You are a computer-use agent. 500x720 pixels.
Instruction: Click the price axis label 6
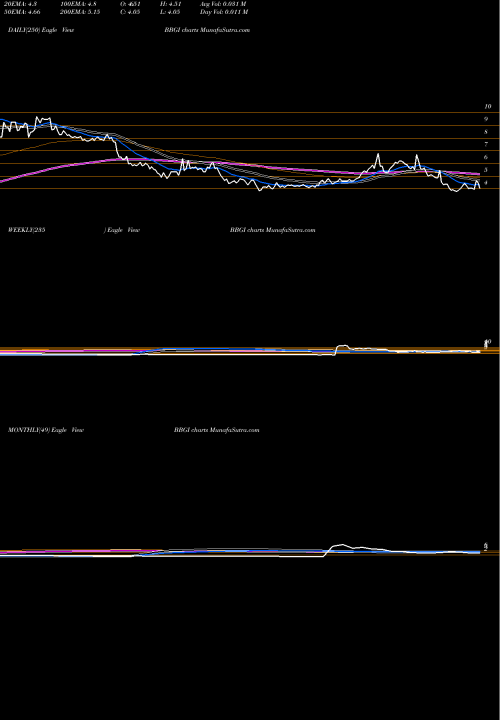(x=486, y=157)
